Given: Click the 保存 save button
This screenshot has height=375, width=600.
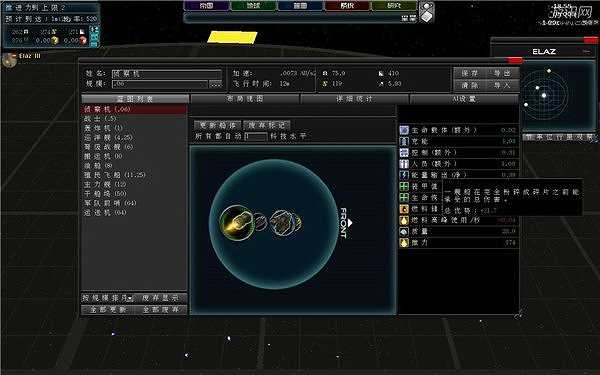Looking at the screenshot, I should pos(470,73).
